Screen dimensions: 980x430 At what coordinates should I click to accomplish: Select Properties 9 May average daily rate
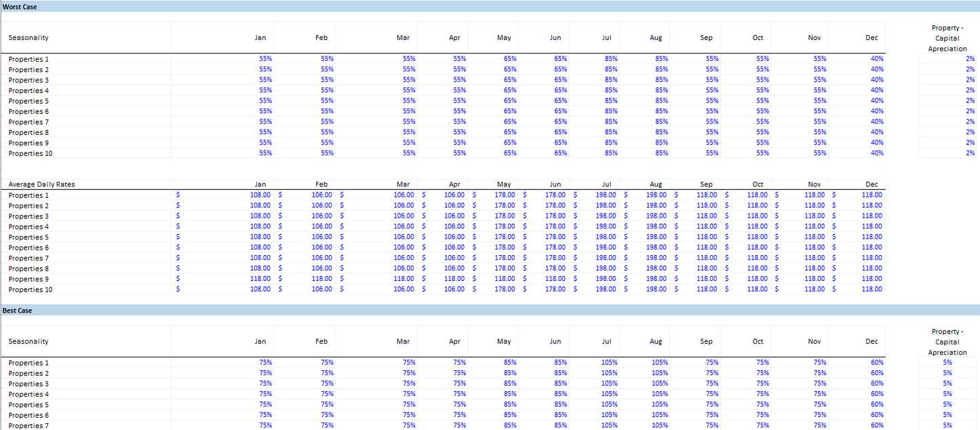[x=504, y=279]
